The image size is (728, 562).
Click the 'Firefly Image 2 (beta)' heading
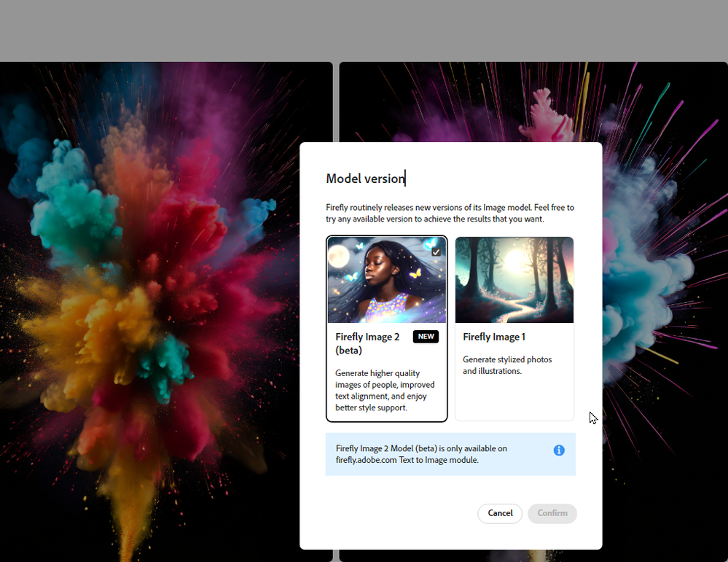coord(367,343)
